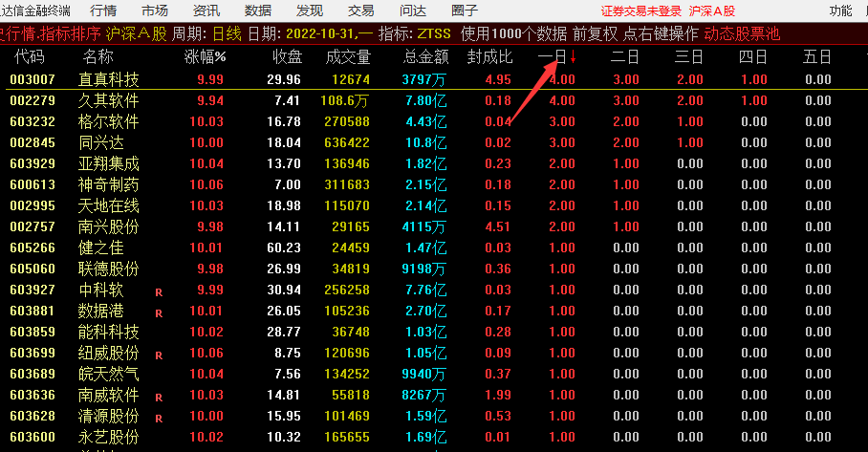Sort by 成交量 column header

pyautogui.click(x=348, y=56)
